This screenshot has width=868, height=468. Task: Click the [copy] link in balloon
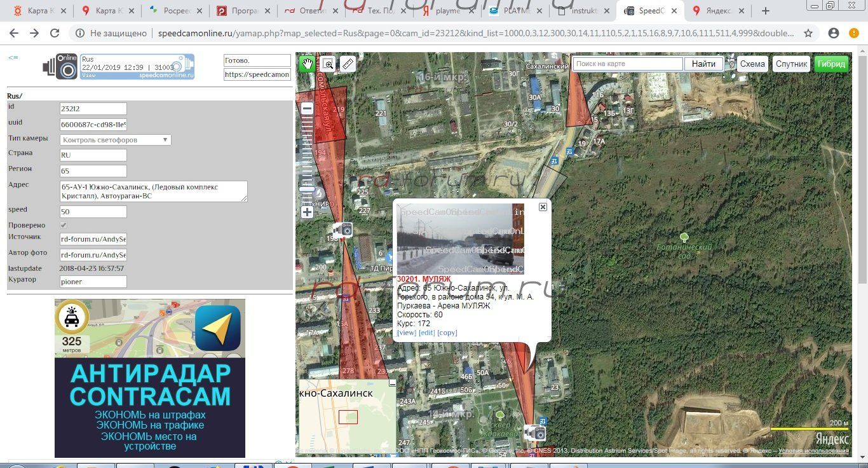tap(447, 333)
